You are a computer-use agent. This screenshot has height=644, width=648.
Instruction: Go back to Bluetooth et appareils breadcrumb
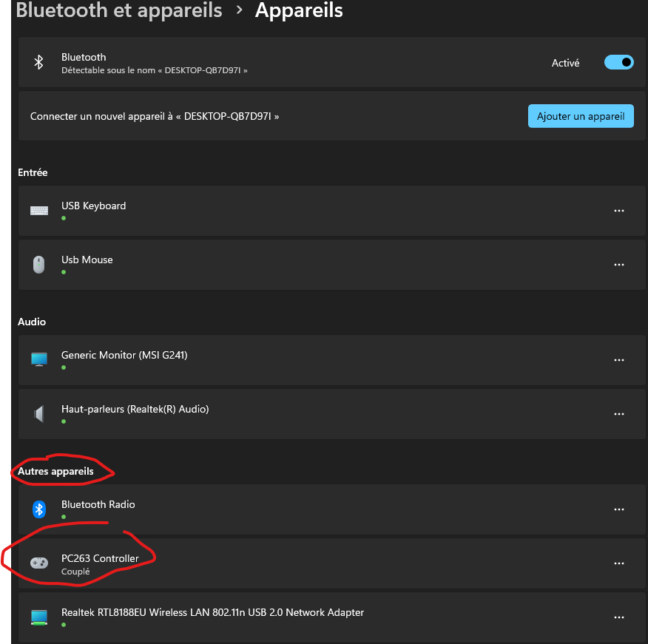click(119, 10)
